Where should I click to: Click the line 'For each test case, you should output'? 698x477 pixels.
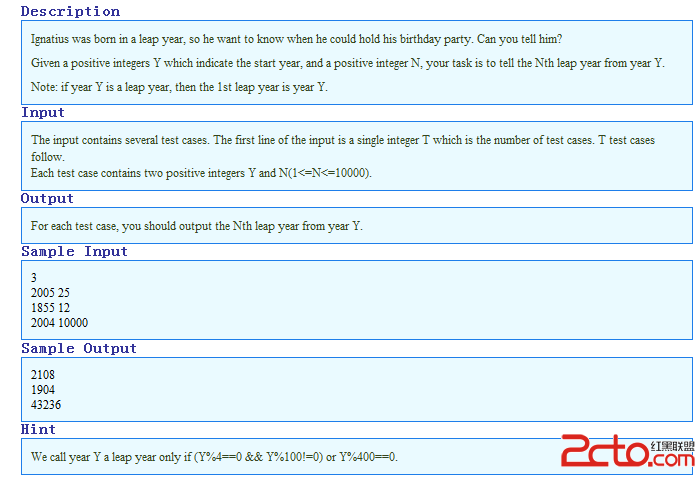coord(197,226)
